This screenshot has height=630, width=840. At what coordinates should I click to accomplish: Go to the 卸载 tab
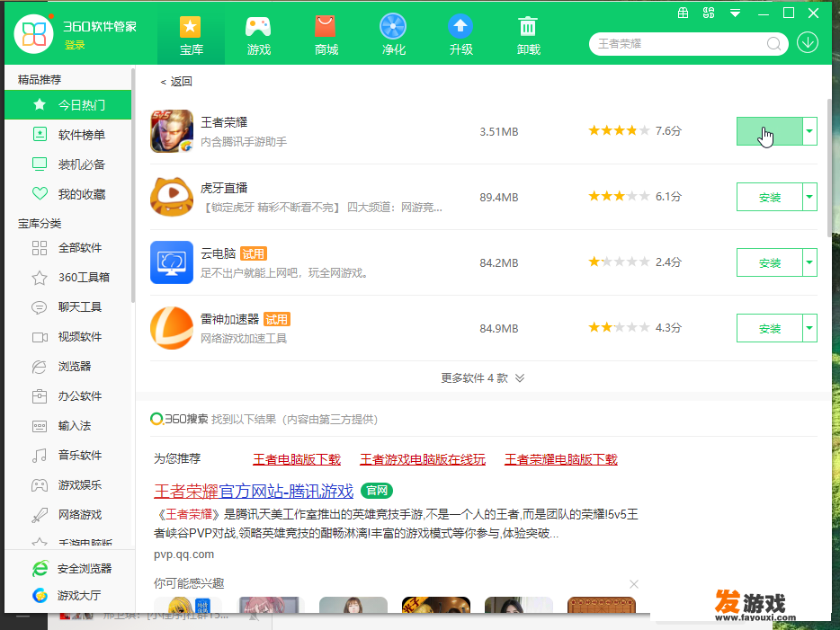point(528,36)
